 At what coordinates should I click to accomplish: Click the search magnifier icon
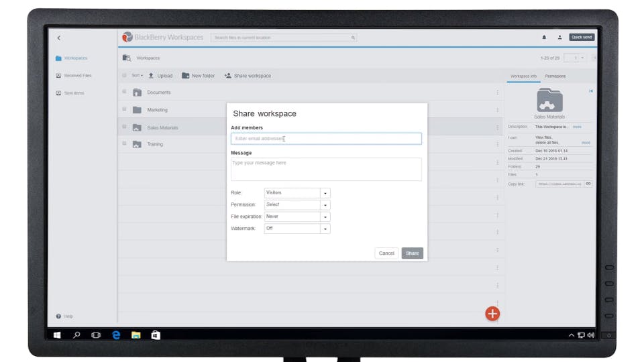[x=353, y=38]
